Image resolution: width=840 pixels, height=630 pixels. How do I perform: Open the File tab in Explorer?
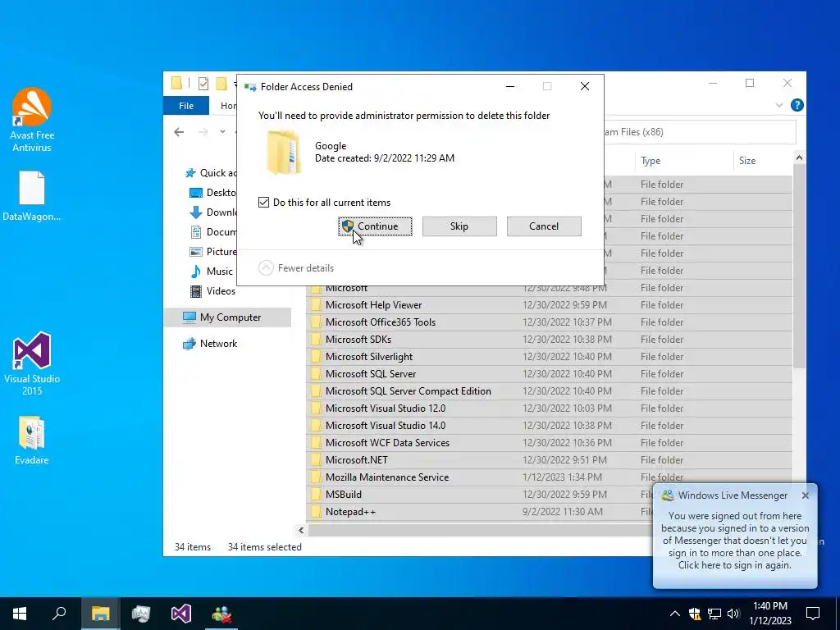click(x=186, y=106)
